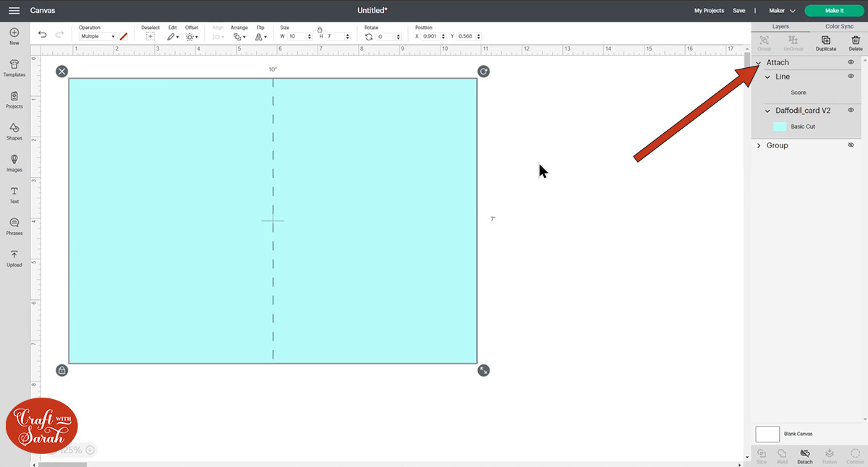Click the Basic Cut color swatch

click(780, 127)
